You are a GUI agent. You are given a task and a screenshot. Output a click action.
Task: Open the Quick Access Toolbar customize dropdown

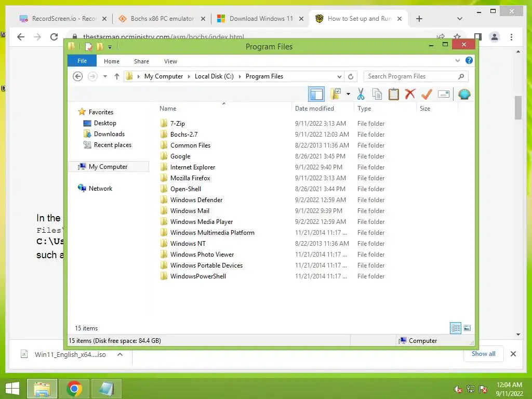(x=110, y=47)
